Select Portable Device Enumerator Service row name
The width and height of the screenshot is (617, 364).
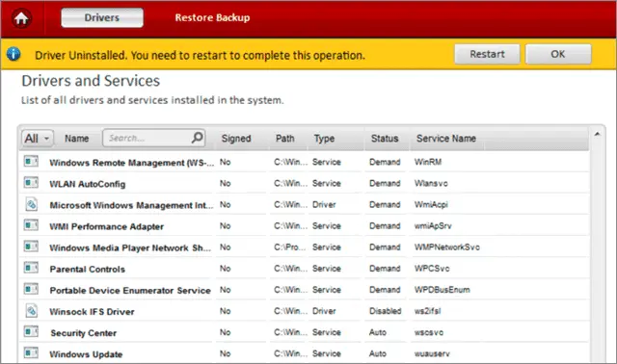(x=130, y=291)
